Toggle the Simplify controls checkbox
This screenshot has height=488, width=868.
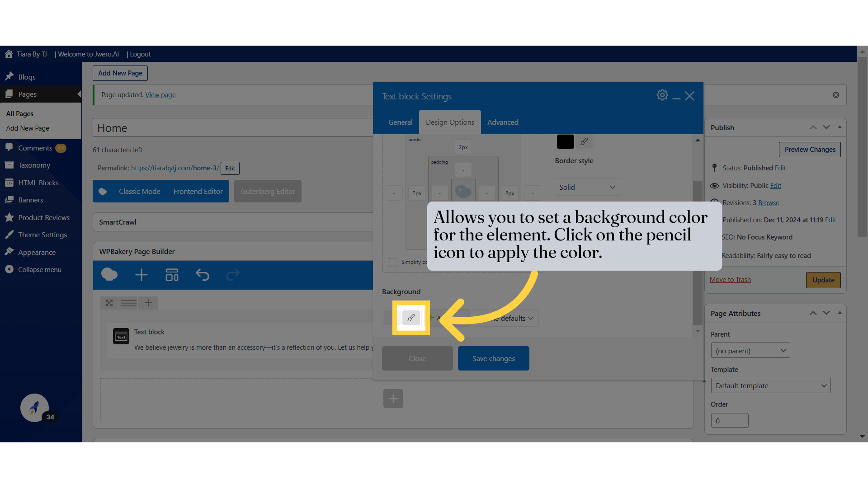pos(392,263)
